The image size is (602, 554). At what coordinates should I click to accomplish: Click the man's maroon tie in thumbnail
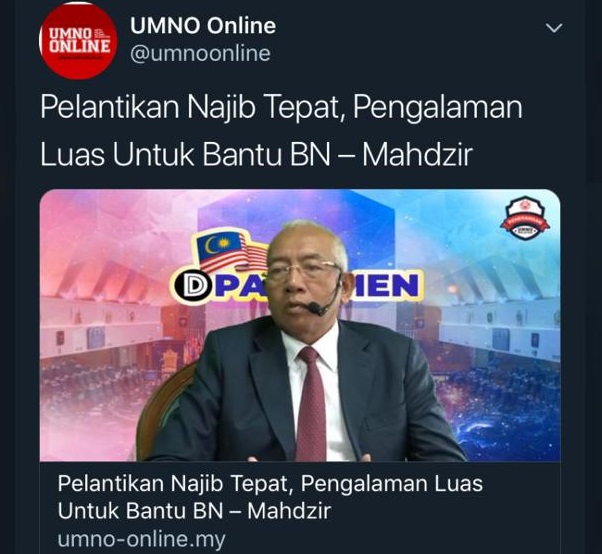(x=312, y=404)
